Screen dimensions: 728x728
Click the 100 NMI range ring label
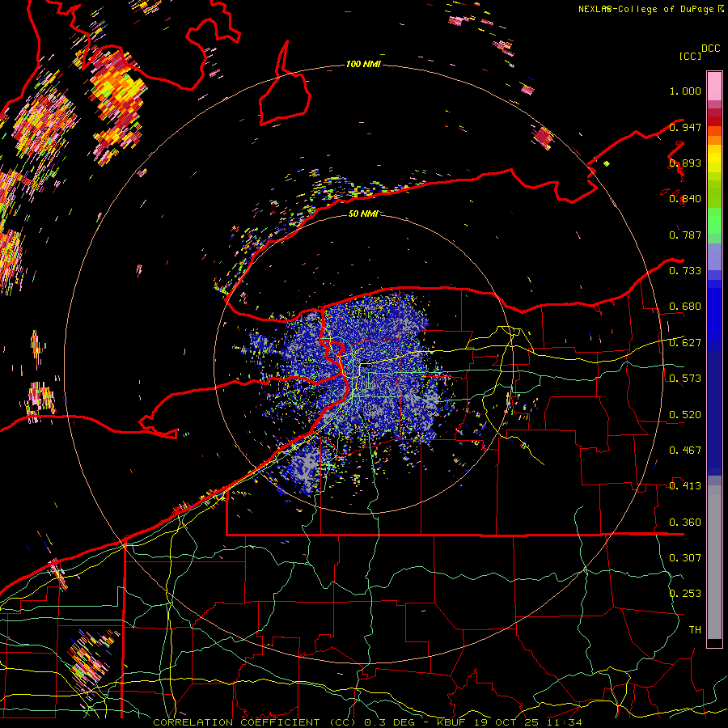pyautogui.click(x=363, y=64)
